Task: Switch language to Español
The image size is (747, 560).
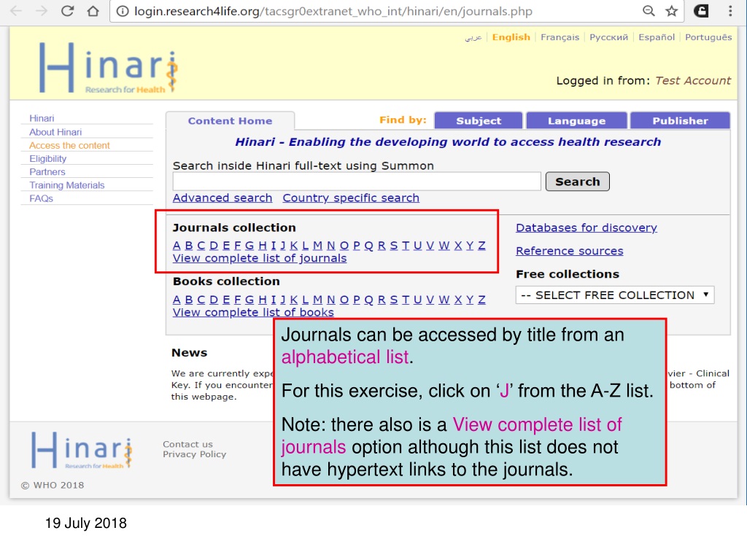Action: tap(657, 37)
